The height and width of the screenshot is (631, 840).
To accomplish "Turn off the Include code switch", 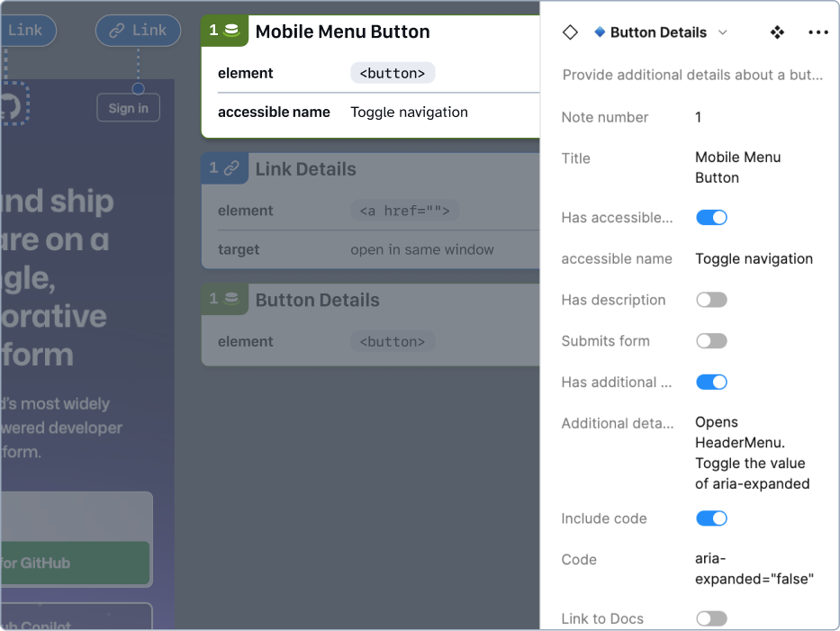I will click(711, 518).
